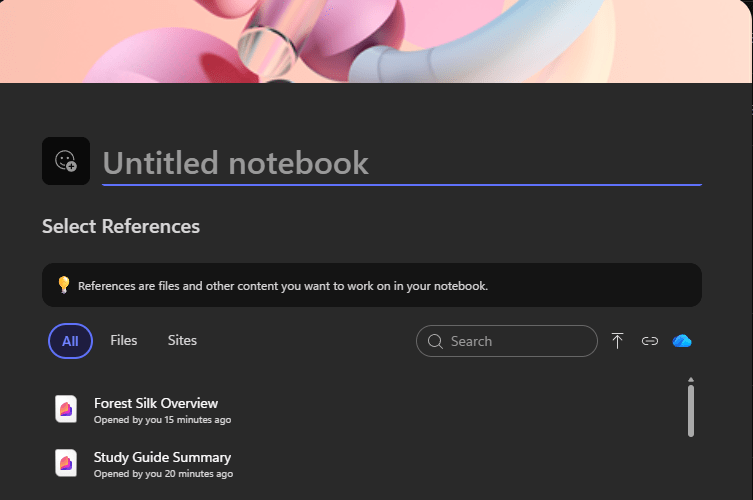Switch to the Sites filter tab
This screenshot has width=753, height=500.
tap(182, 341)
